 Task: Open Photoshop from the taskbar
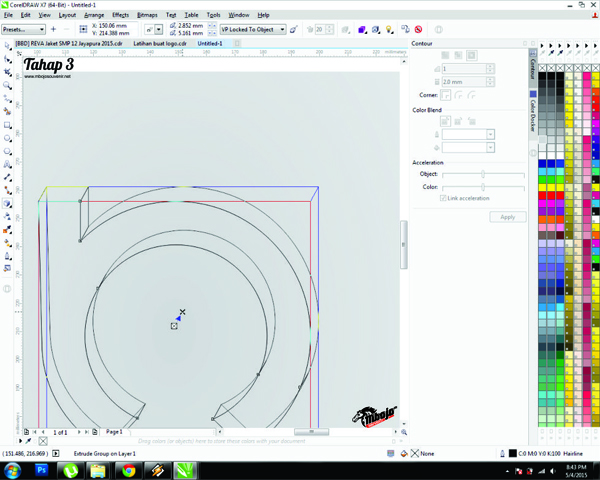click(x=42, y=468)
